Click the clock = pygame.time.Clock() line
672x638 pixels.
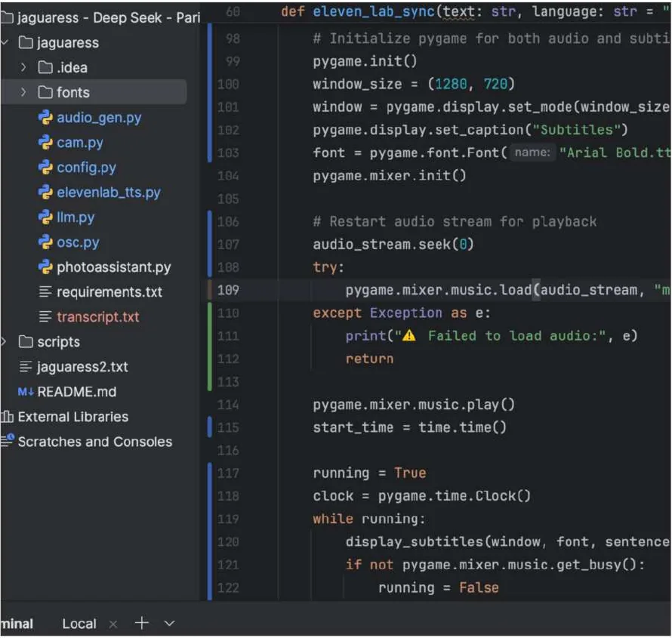[422, 496]
